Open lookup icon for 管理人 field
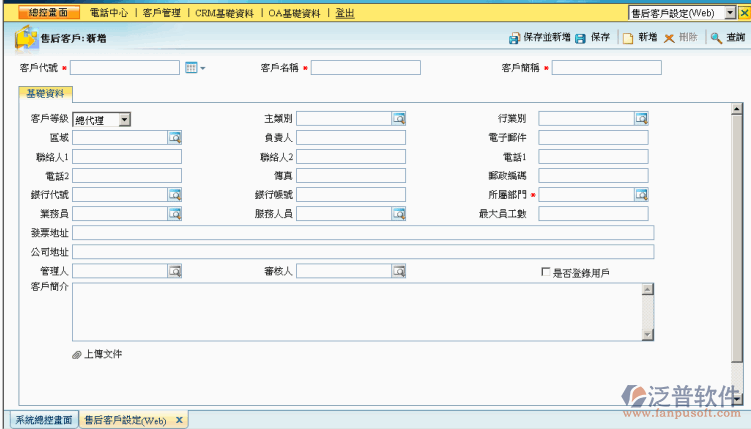This screenshot has height=429, width=751. click(175, 271)
